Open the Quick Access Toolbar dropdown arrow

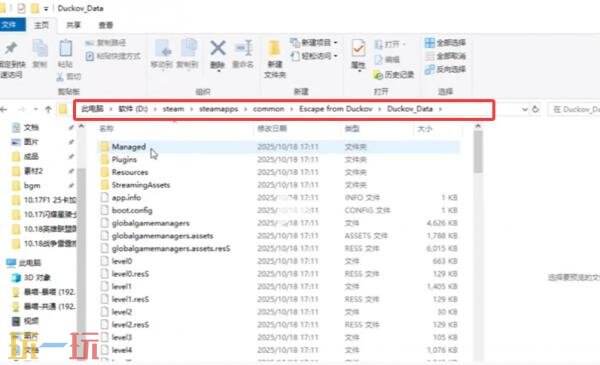point(46,8)
